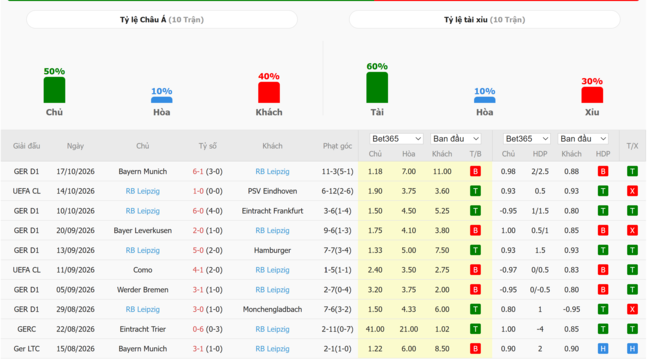Screen dimensions: 650x362
Task: Open first Bet365 bookmaker dropdown
Action: (x=396, y=139)
